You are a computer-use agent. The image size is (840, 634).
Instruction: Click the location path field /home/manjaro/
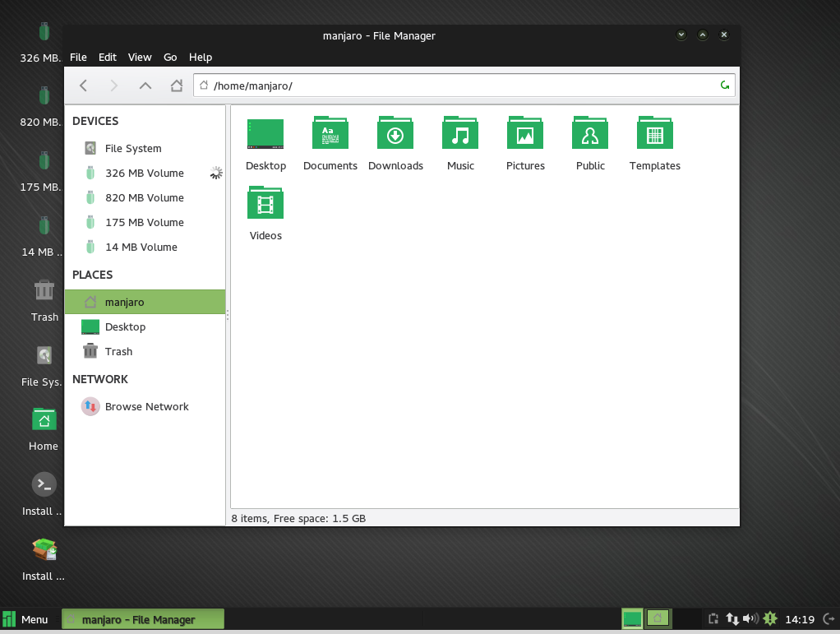[464, 86]
